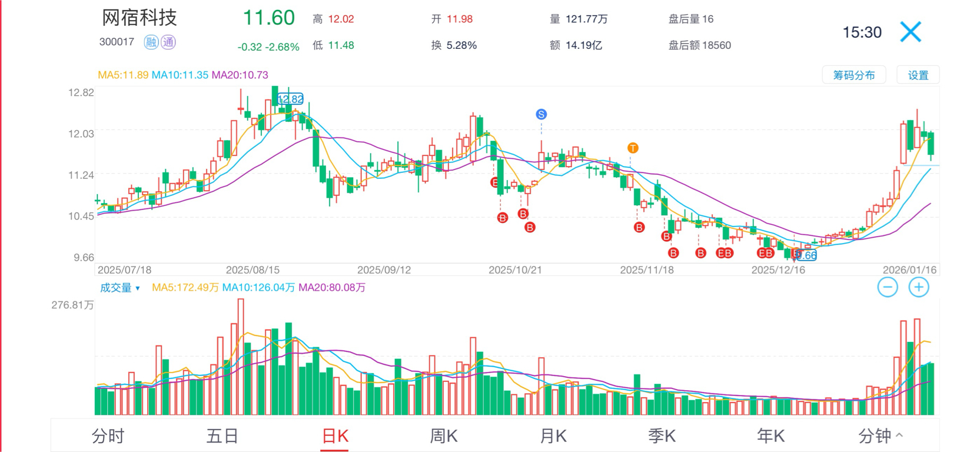Click the change value -0.32 -2.68%
Image resolution: width=980 pixels, height=452 pixels.
pos(268,47)
